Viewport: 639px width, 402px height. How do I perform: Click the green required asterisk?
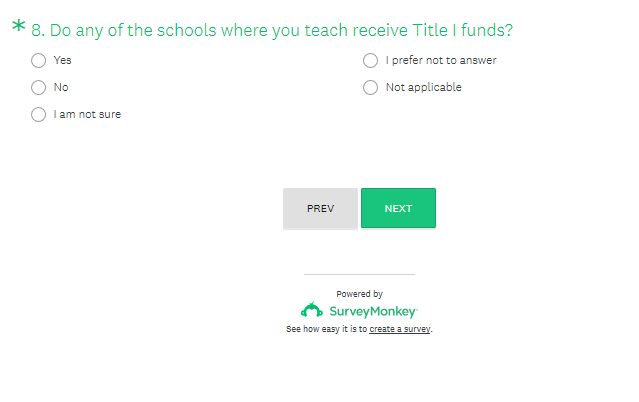click(x=19, y=28)
